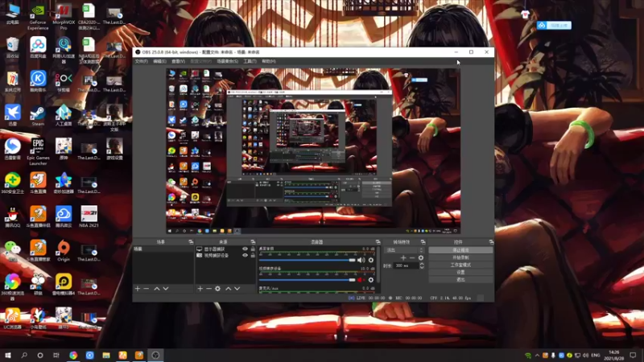Pop out Scenes dock panel
The image size is (644, 362).
[191, 242]
